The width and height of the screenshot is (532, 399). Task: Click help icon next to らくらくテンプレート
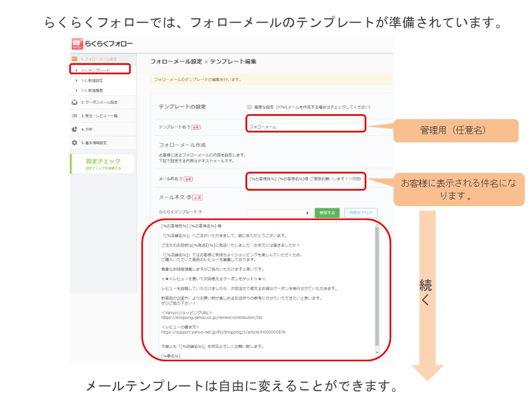(x=200, y=212)
